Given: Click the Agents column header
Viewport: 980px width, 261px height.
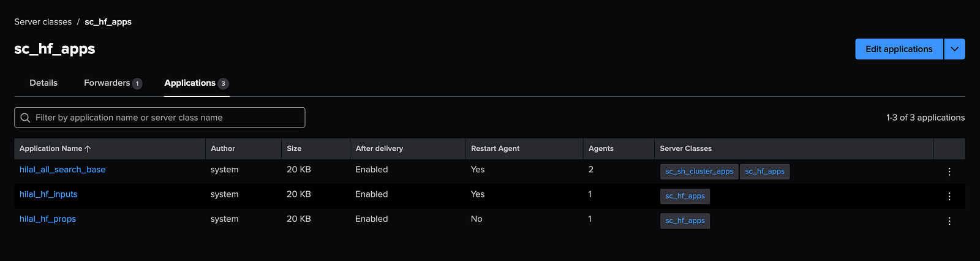Looking at the screenshot, I should click(601, 149).
